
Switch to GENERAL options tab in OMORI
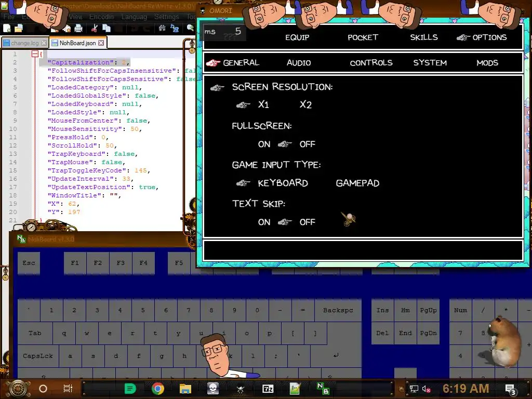(x=241, y=63)
